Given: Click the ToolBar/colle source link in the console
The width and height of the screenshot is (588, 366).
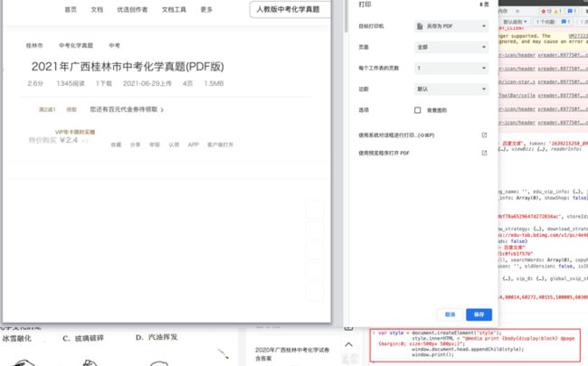Looking at the screenshot, I should (517, 96).
